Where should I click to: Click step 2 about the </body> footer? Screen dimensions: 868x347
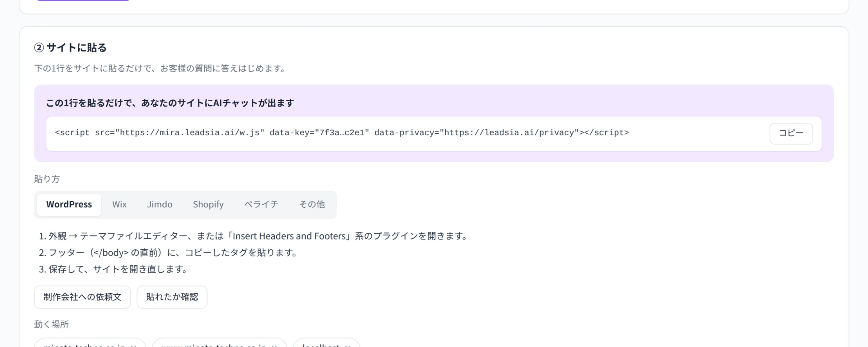[x=169, y=253]
